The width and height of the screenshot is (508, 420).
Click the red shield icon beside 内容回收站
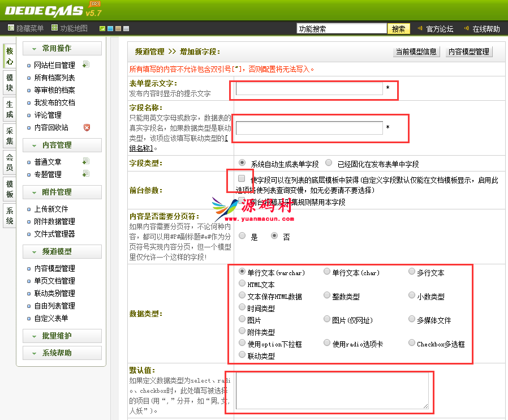(x=87, y=127)
